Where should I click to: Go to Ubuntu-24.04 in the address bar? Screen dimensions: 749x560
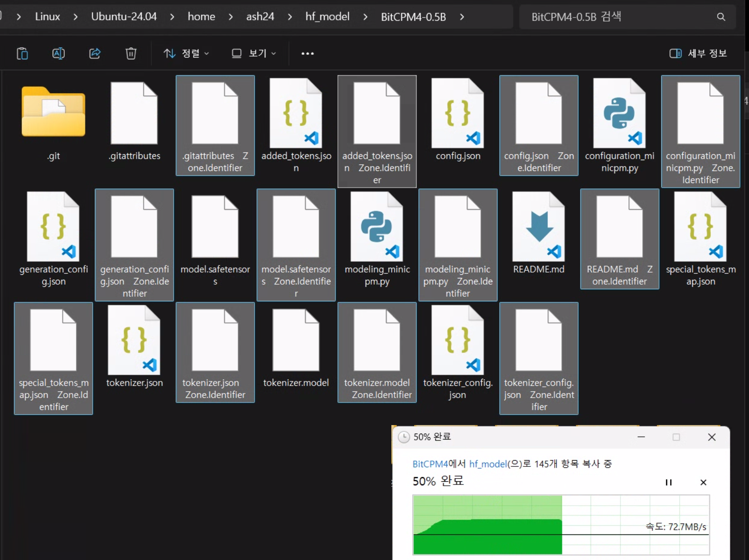[124, 17]
